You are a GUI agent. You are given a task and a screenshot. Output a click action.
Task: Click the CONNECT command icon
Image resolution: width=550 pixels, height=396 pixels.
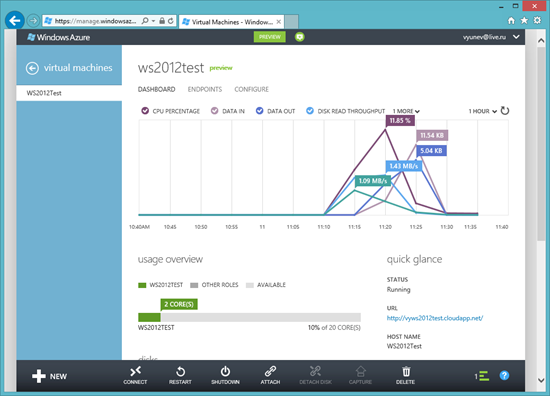pyautogui.click(x=135, y=371)
